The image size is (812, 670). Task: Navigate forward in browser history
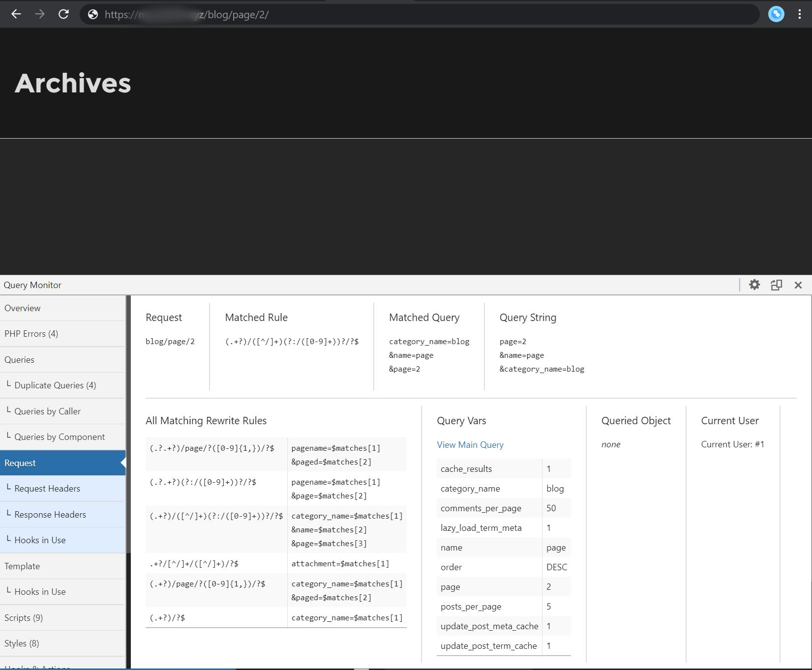[40, 14]
